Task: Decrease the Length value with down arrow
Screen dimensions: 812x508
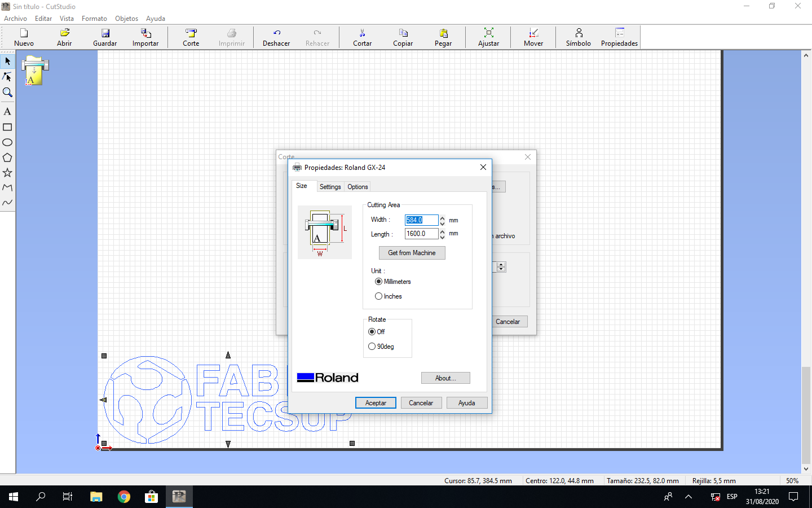Action: [443, 237]
